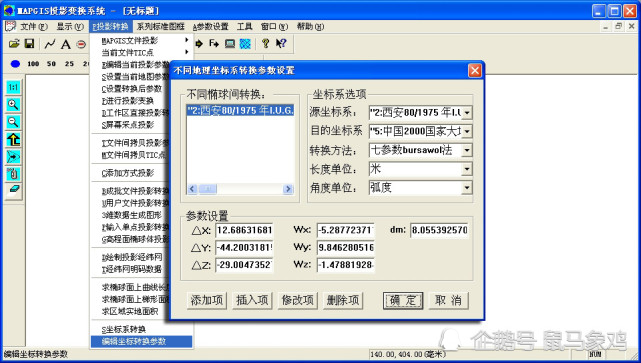Close the 不同地理坐标系转换参数设置 dialog

click(475, 71)
